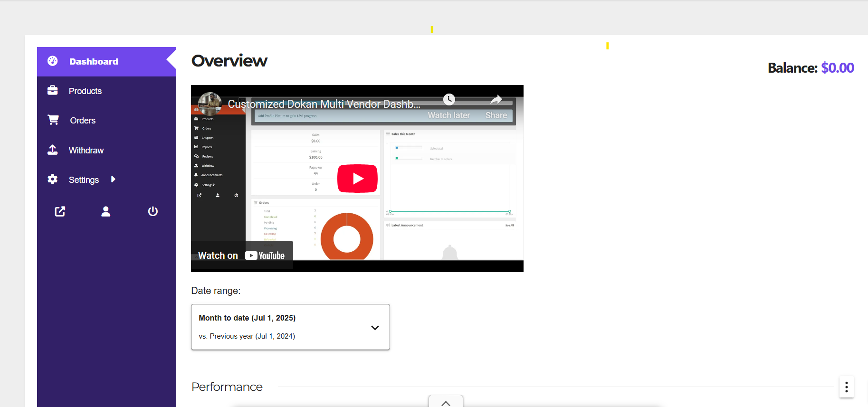The width and height of the screenshot is (868, 407).
Task: Open the Month to date range dropdown
Action: (x=290, y=327)
